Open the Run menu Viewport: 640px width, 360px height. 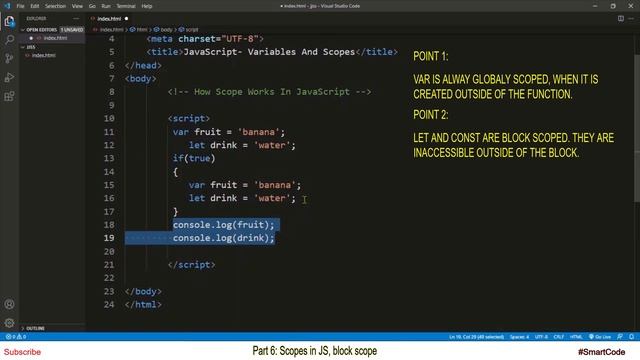(106, 6)
